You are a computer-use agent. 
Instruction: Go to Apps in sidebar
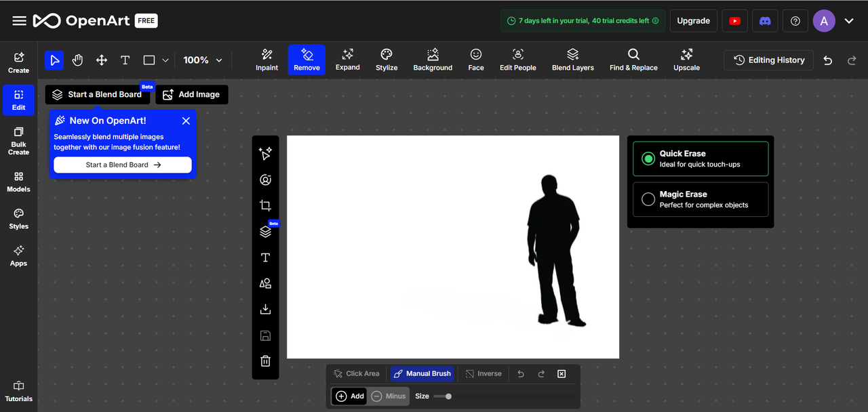pos(18,255)
